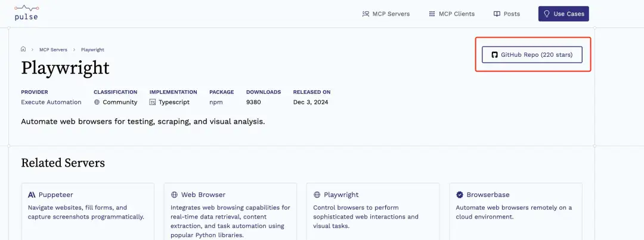Click the breadcrumb home icon
The width and height of the screenshot is (644, 240).
coord(23,50)
